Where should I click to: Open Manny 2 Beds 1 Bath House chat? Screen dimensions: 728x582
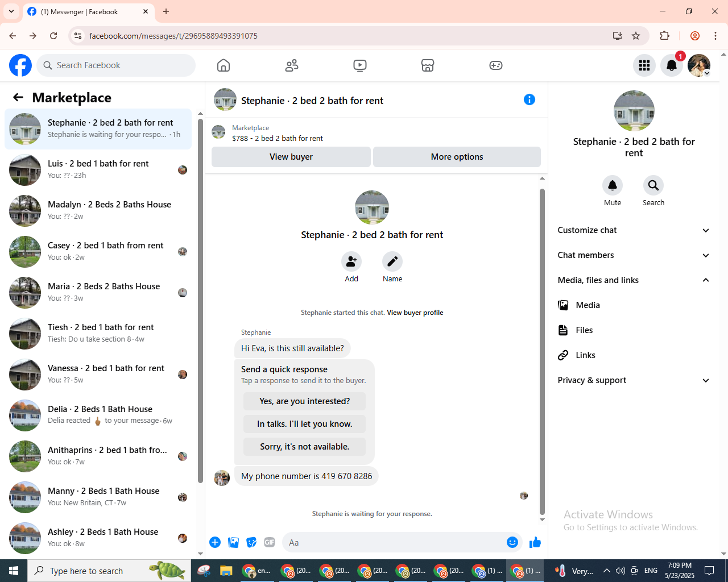point(98,497)
